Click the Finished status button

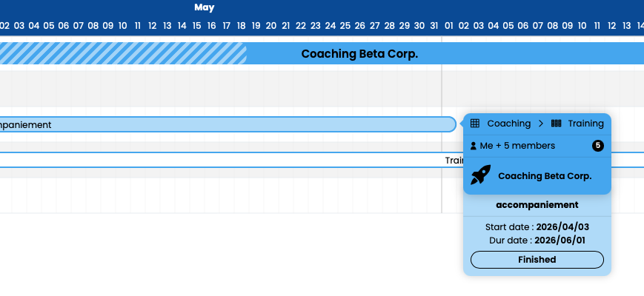click(x=537, y=260)
